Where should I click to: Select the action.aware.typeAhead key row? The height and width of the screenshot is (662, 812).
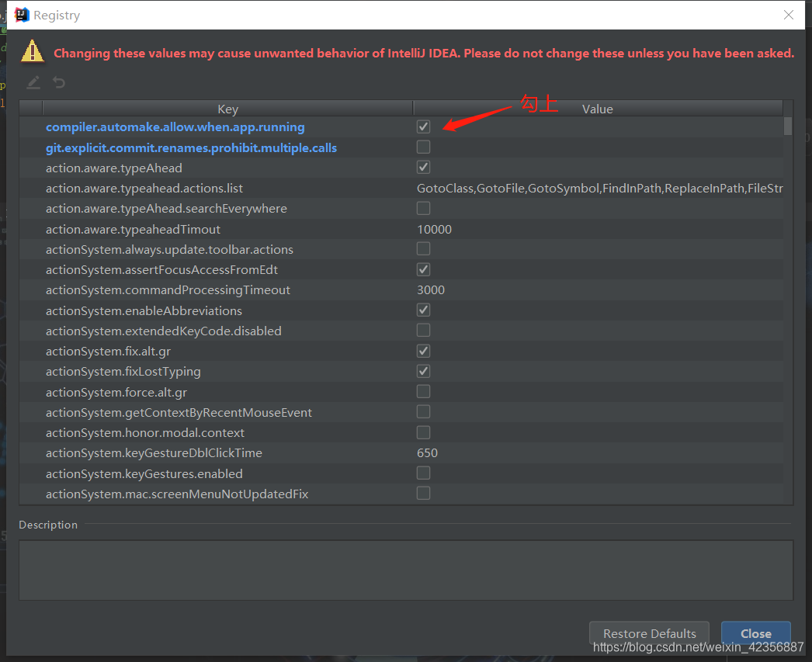click(114, 168)
